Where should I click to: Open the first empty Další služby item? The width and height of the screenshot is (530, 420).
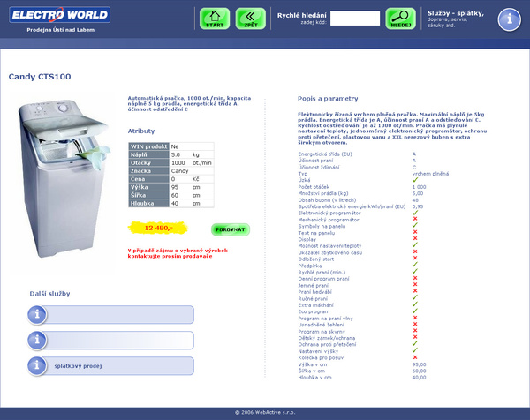[x=111, y=315]
